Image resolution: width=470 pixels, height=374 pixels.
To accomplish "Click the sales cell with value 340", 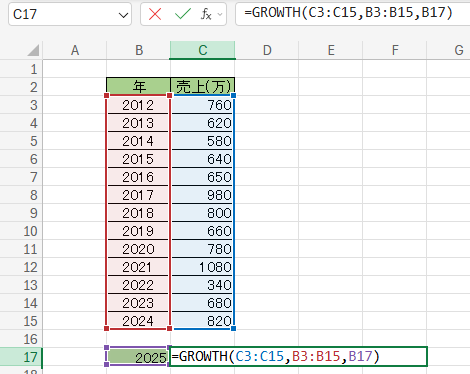I will 203,285.
